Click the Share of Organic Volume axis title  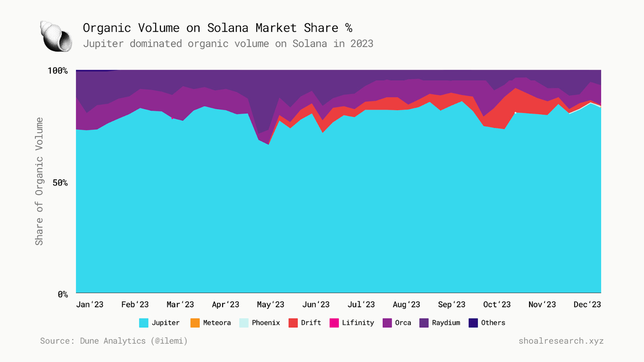click(39, 181)
